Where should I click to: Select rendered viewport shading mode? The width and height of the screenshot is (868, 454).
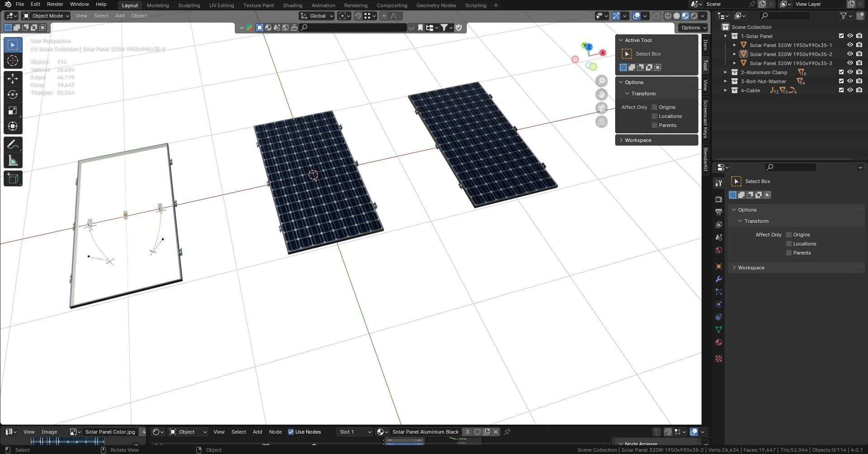click(694, 16)
